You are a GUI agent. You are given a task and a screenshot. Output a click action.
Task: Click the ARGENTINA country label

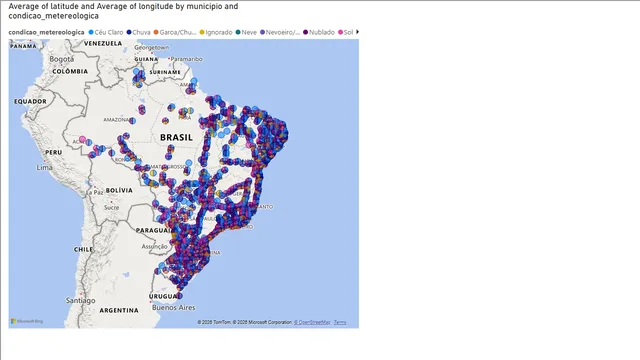coord(119,310)
